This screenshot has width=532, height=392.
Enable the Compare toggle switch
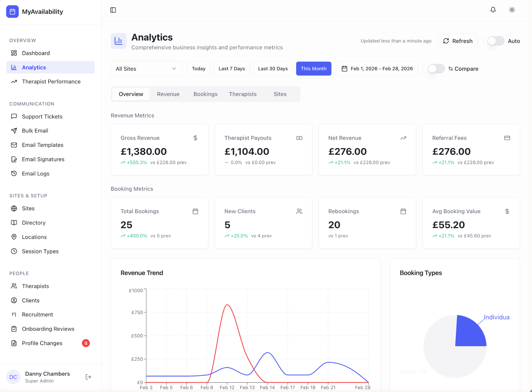pos(436,69)
